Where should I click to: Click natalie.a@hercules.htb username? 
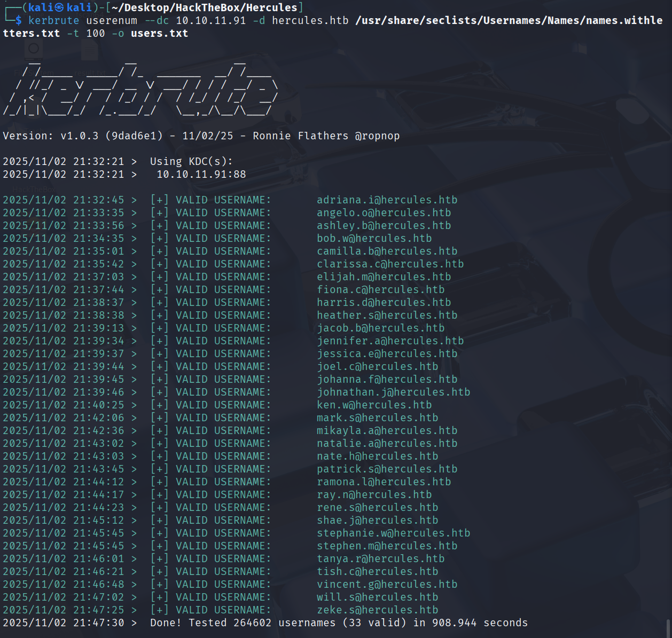coord(387,444)
